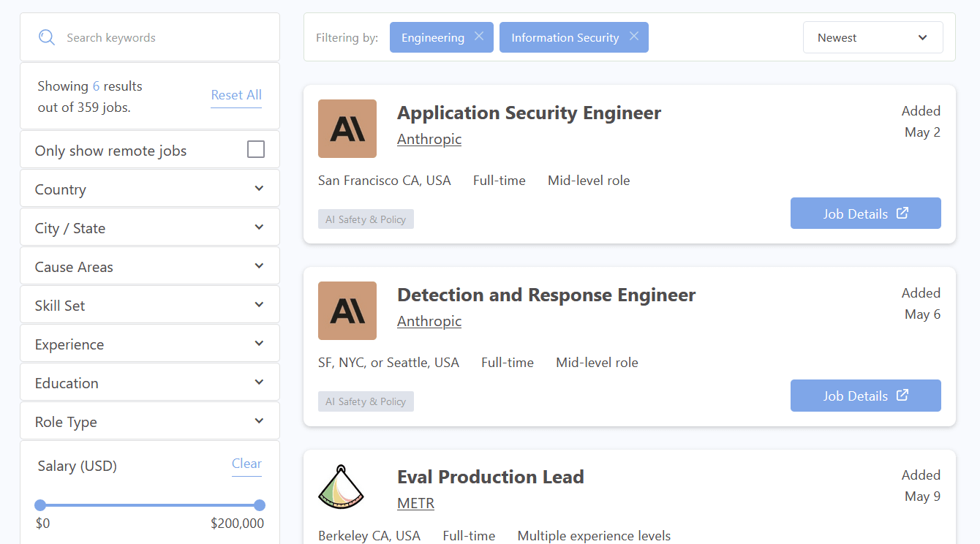Screen dimensions: 980x544
Task: Remove the Information Security filter tag
Action: [634, 37]
